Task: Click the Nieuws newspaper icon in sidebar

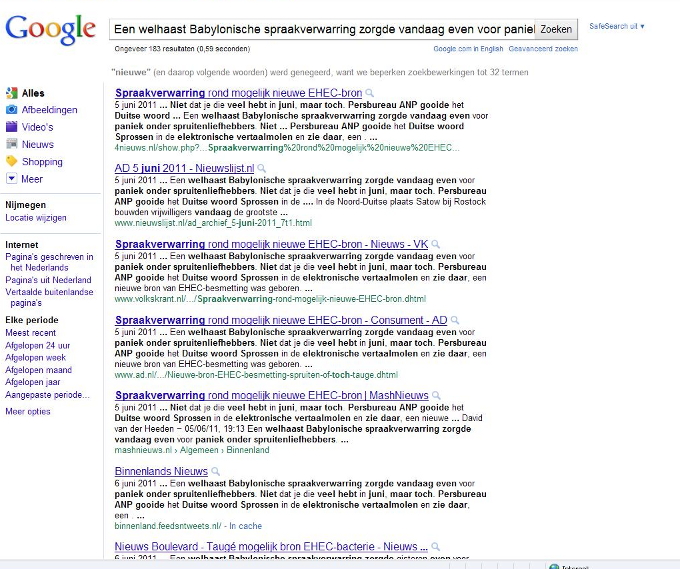Action: click(x=11, y=144)
